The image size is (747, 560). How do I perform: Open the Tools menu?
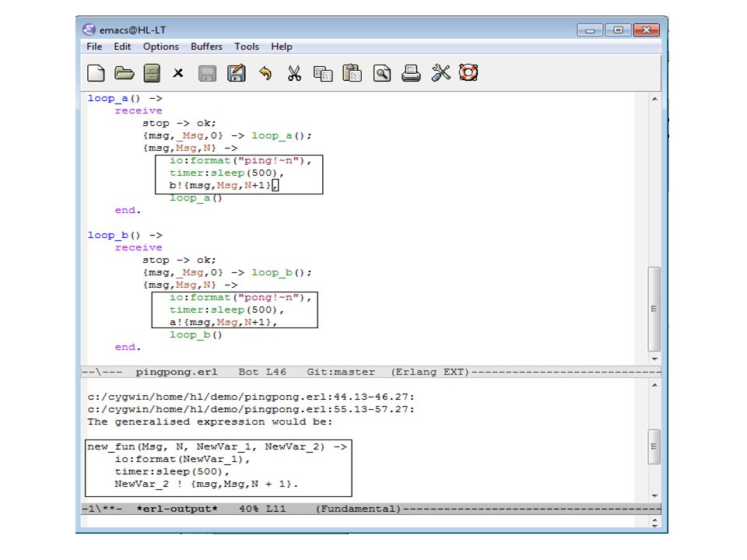pyautogui.click(x=247, y=47)
